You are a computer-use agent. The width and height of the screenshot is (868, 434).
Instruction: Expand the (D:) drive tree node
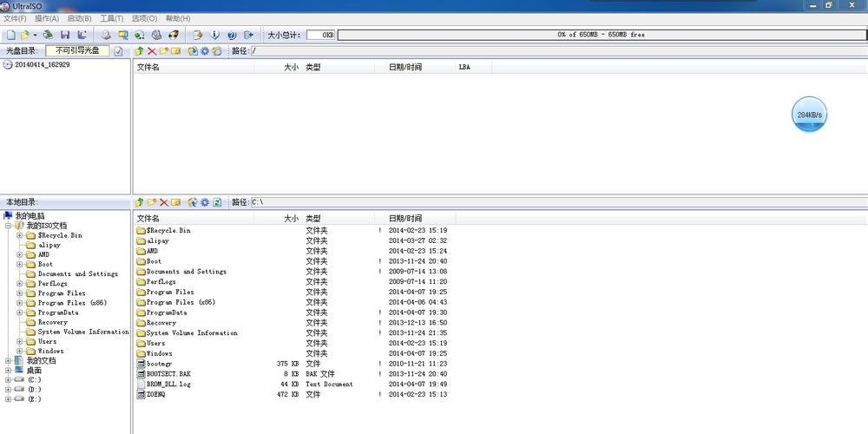[9, 389]
